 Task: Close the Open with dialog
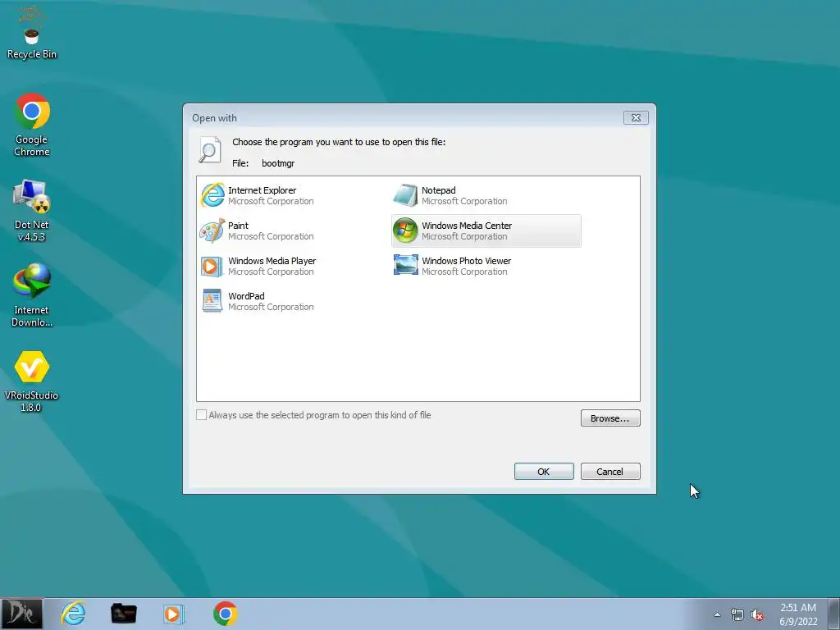(636, 118)
